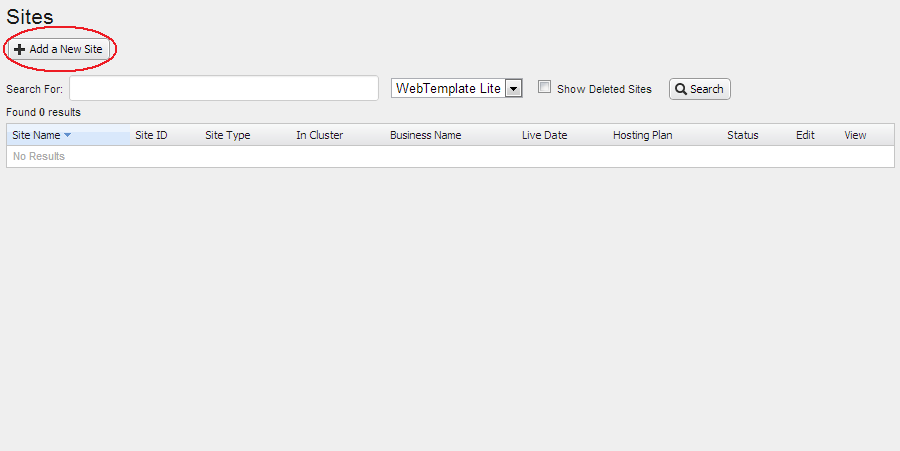Open the WebTemplate Lite dropdown arrow
The width and height of the screenshot is (900, 451).
pyautogui.click(x=514, y=89)
